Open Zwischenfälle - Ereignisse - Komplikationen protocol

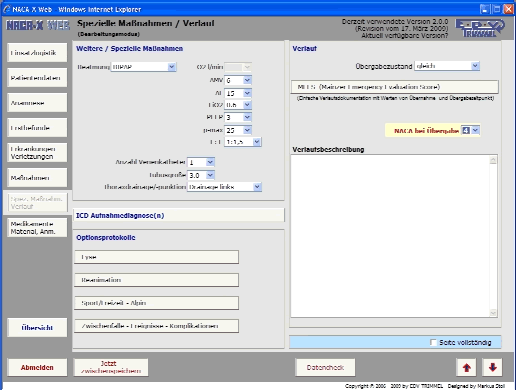[156, 326]
